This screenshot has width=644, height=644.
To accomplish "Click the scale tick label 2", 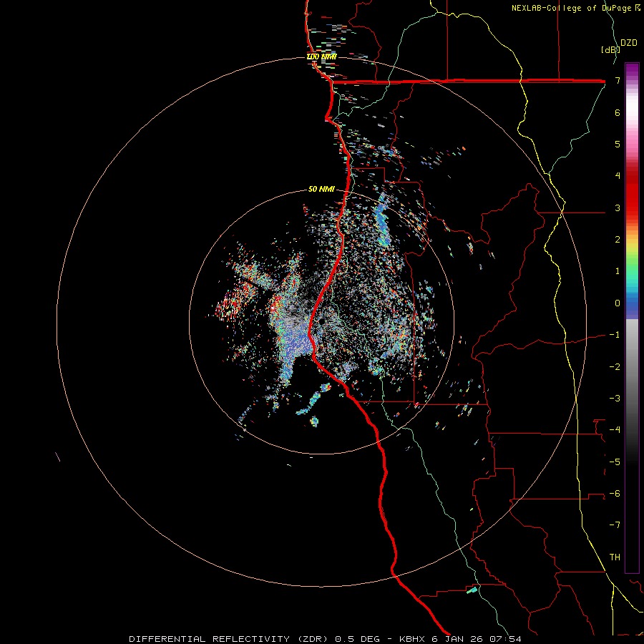I will pyautogui.click(x=618, y=240).
